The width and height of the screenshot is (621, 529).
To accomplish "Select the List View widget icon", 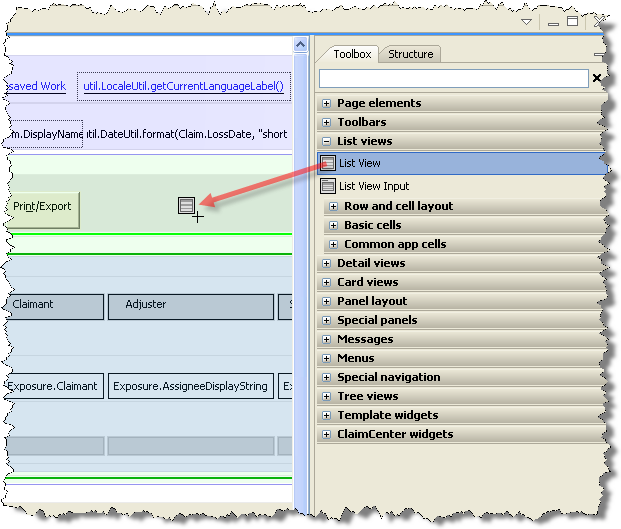I will point(327,163).
